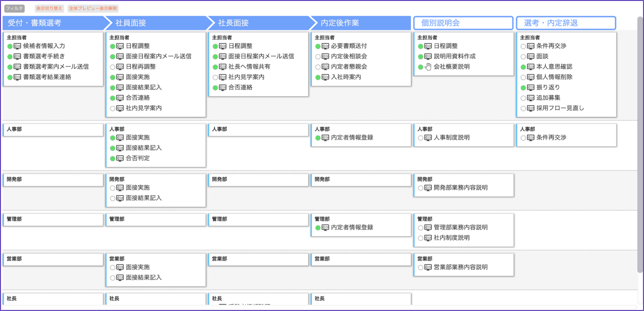Click the monitor icon beside 候補者情報入力
The image size is (644, 311).
click(17, 46)
